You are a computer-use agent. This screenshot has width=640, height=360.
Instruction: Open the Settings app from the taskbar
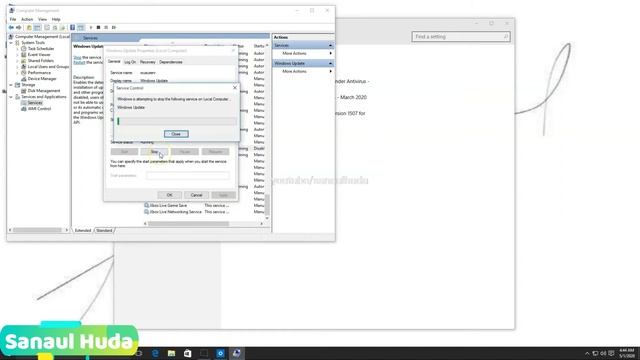(220, 353)
